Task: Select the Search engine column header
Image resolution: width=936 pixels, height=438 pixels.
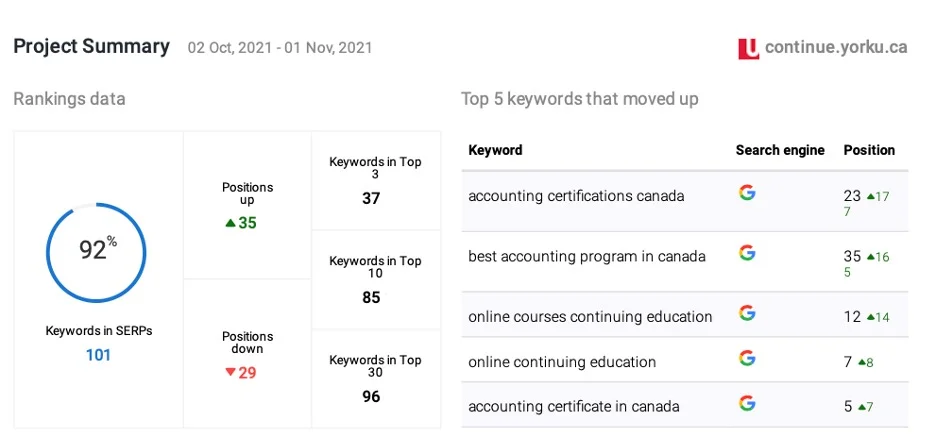Action: click(780, 150)
